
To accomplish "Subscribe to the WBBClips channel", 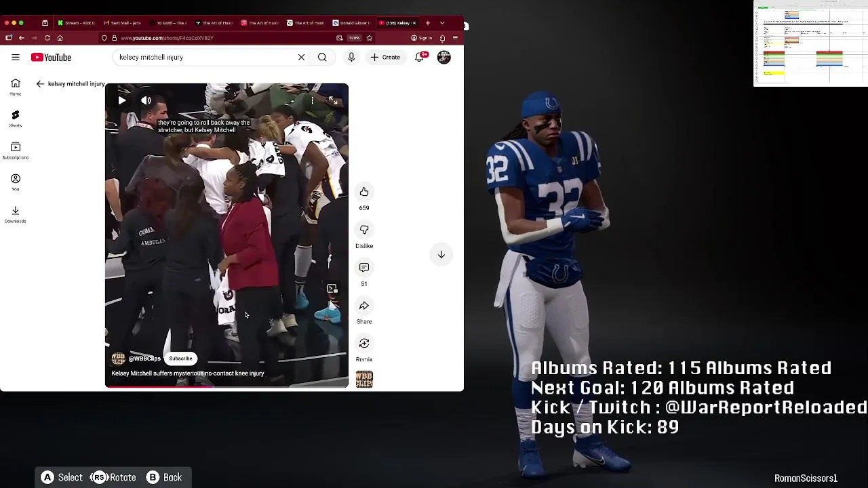I will click(181, 359).
